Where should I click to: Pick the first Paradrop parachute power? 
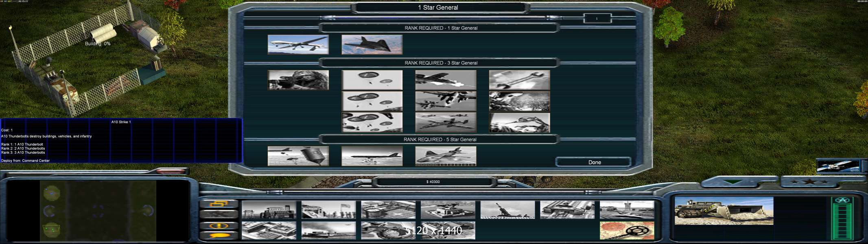tap(372, 80)
